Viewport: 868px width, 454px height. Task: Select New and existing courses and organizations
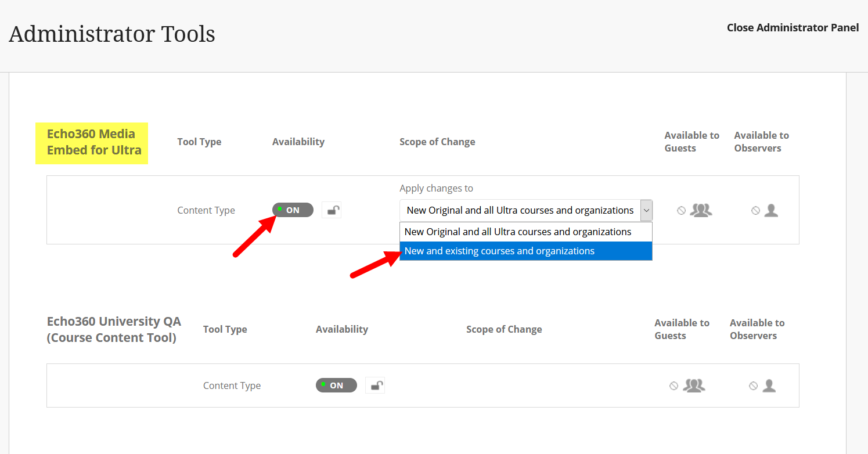tap(526, 251)
